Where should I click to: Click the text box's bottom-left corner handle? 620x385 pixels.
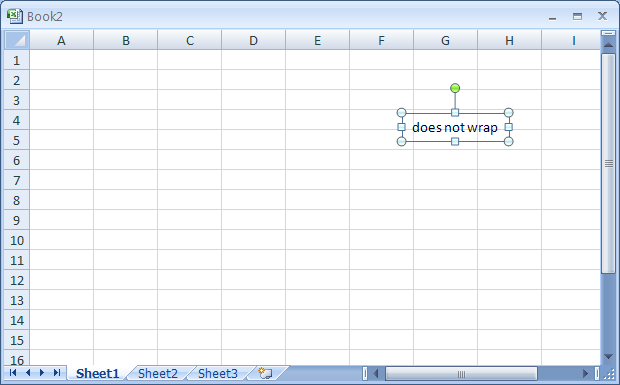(401, 141)
